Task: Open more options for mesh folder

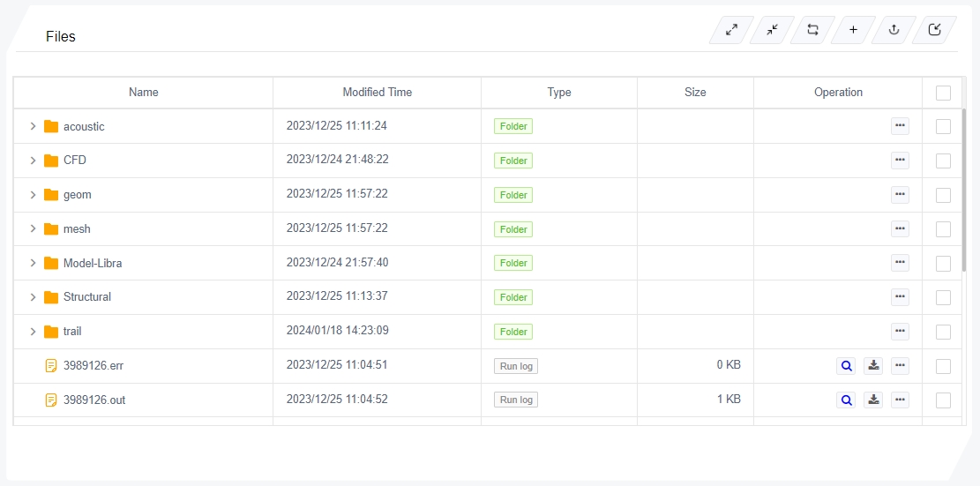Action: [x=900, y=228]
